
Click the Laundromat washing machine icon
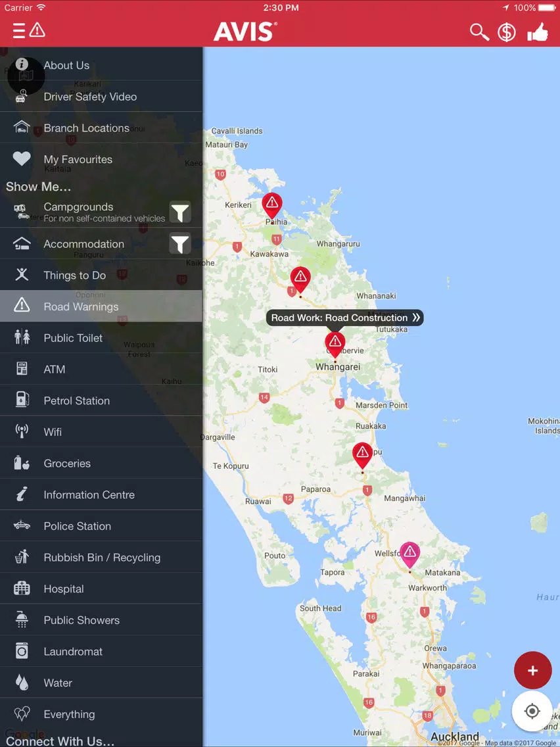22,651
